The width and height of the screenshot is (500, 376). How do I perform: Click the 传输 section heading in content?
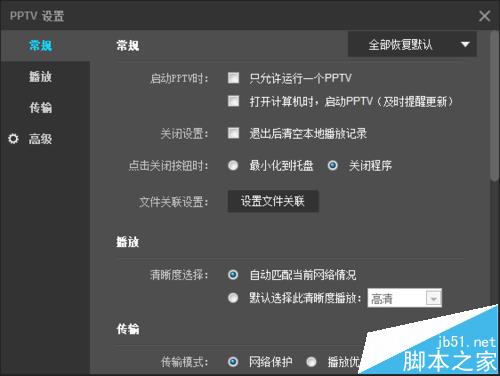(128, 329)
